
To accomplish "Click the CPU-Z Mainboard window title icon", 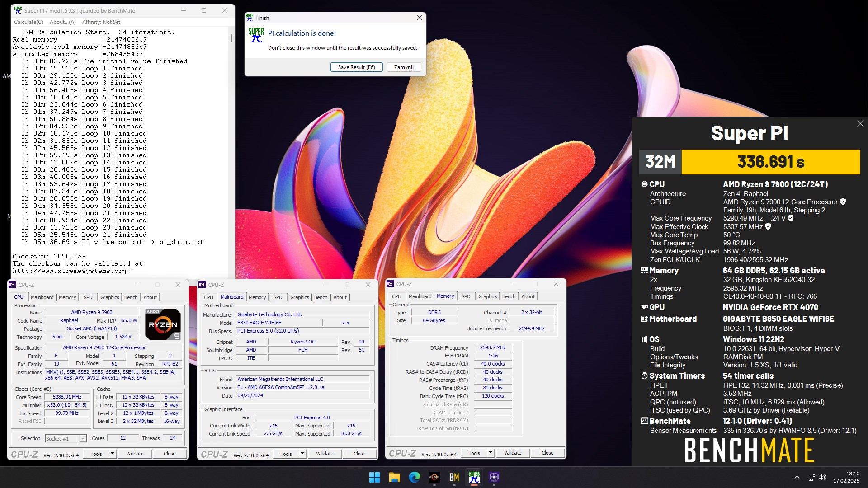I will click(x=202, y=285).
